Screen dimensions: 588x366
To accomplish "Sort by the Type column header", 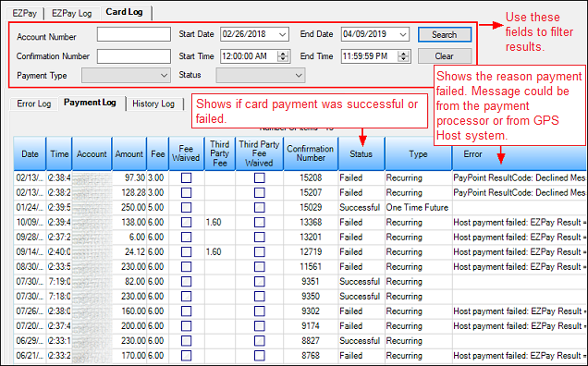I will pyautogui.click(x=418, y=153).
